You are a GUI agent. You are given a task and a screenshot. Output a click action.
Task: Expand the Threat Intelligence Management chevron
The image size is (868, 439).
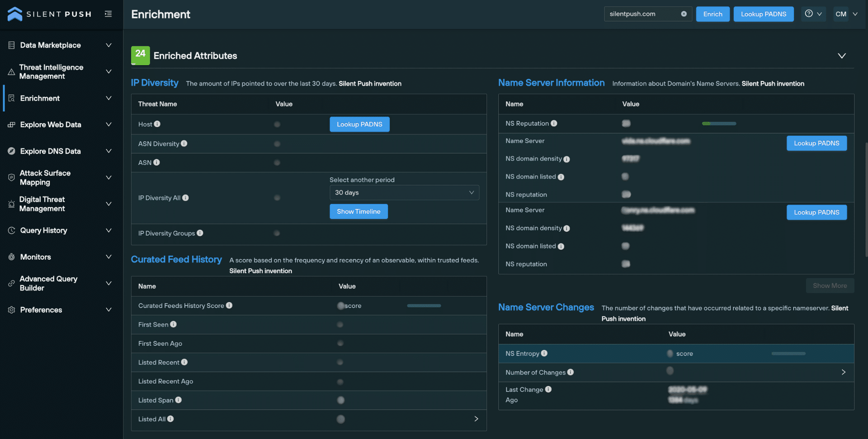click(x=108, y=72)
